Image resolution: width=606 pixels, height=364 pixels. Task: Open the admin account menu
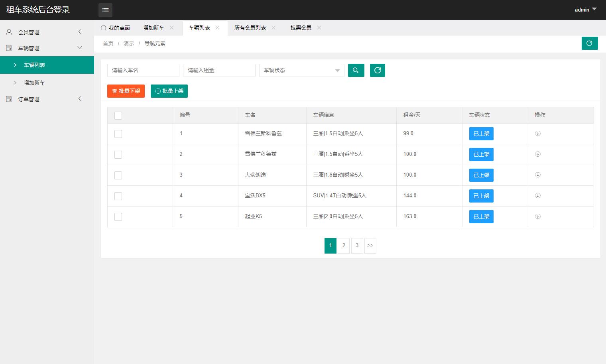coord(585,10)
